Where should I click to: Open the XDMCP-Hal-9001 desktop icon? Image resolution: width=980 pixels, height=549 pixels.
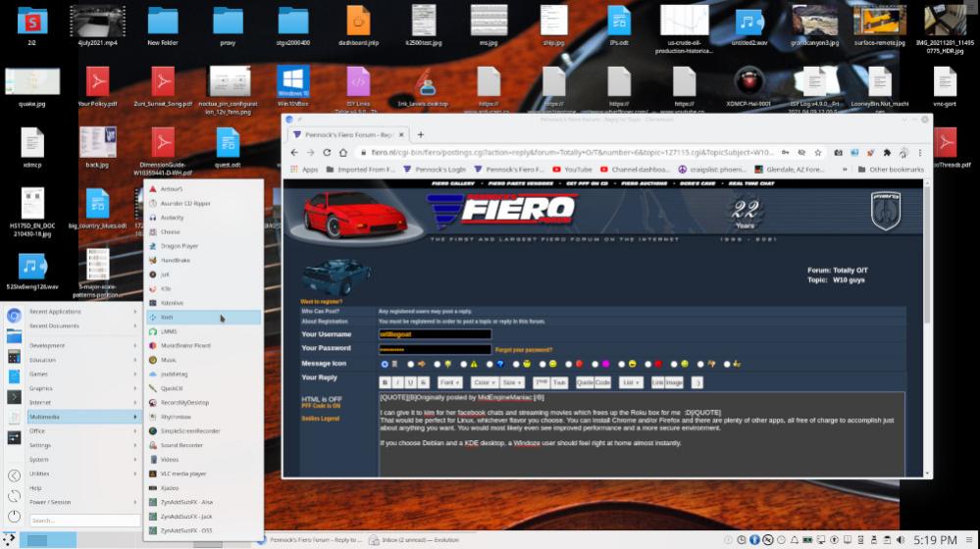(748, 86)
